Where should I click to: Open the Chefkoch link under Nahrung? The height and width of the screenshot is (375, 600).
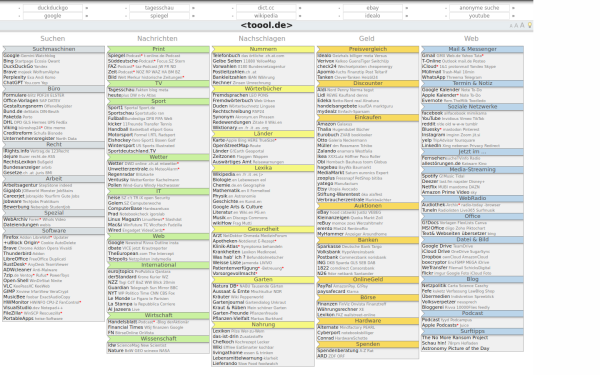[x=223, y=342]
